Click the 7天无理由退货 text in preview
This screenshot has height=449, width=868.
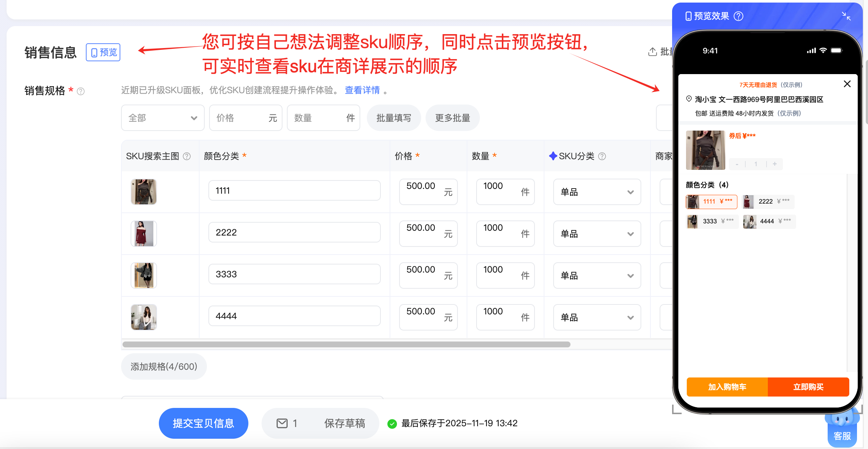pyautogui.click(x=758, y=85)
